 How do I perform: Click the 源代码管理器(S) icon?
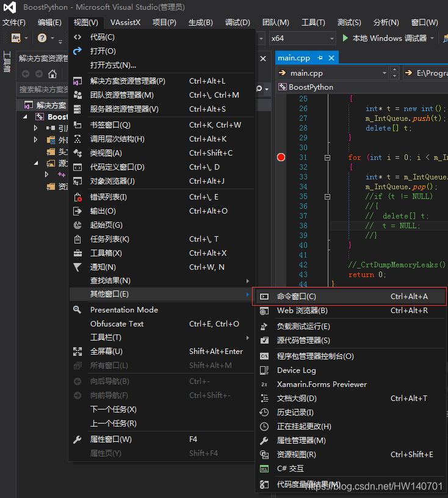(264, 341)
